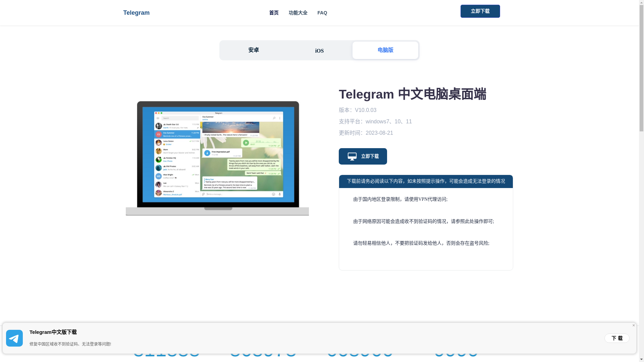Viewport: 644px width, 362px height.
Task: Switch to the 安卓 tab
Action: (x=254, y=50)
